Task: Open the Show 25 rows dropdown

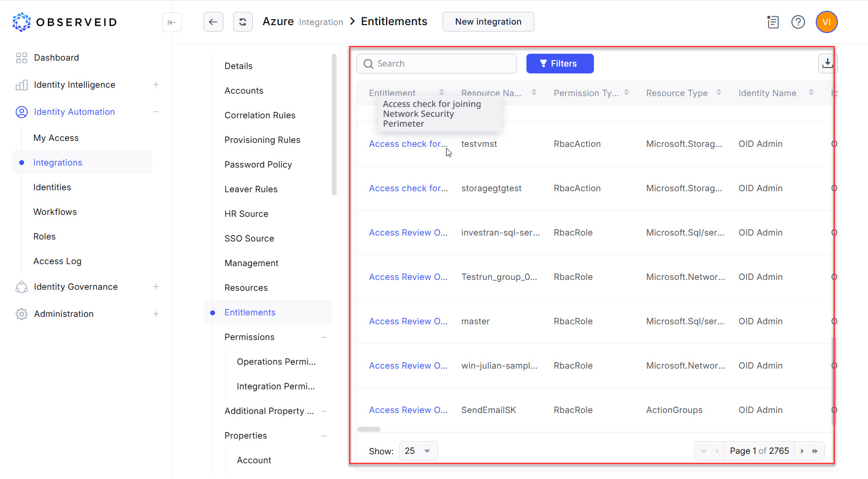Action: [x=418, y=451]
